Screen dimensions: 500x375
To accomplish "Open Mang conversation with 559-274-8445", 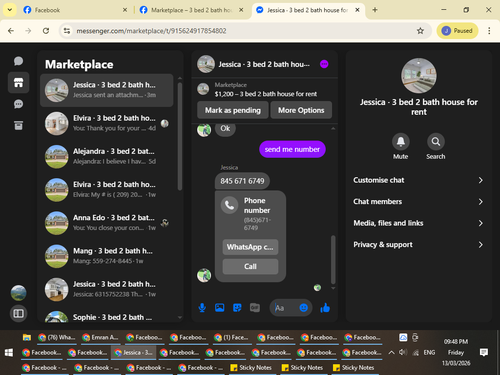I will pos(107,256).
